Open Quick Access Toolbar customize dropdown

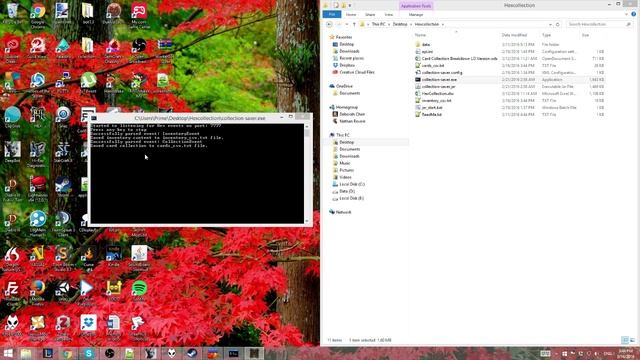350,5
